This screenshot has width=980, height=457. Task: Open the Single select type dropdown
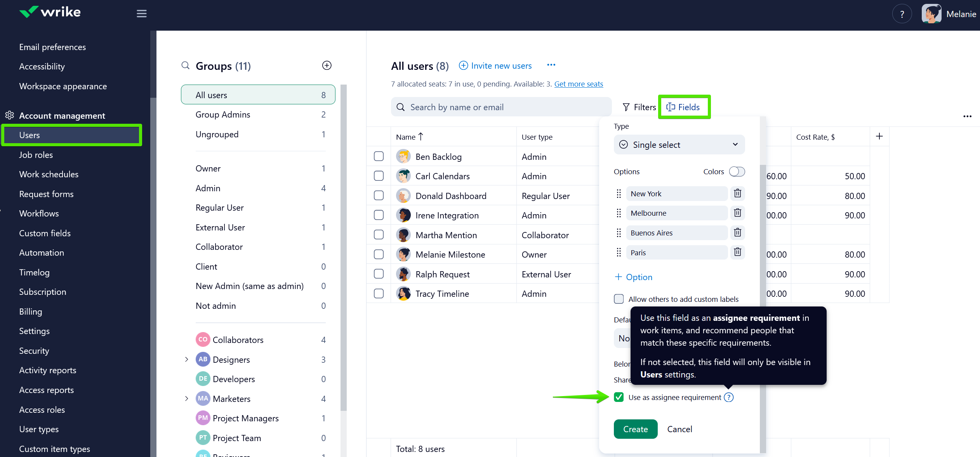(x=679, y=145)
